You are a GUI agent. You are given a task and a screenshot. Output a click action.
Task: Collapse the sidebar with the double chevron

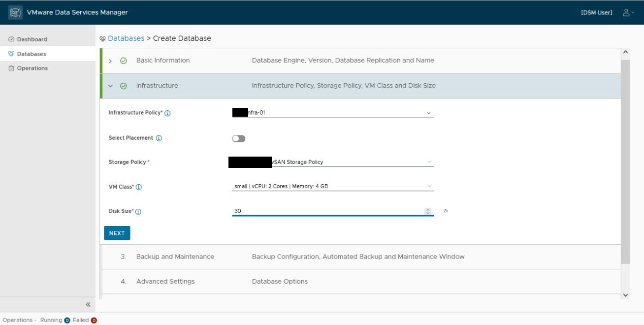pos(88,305)
